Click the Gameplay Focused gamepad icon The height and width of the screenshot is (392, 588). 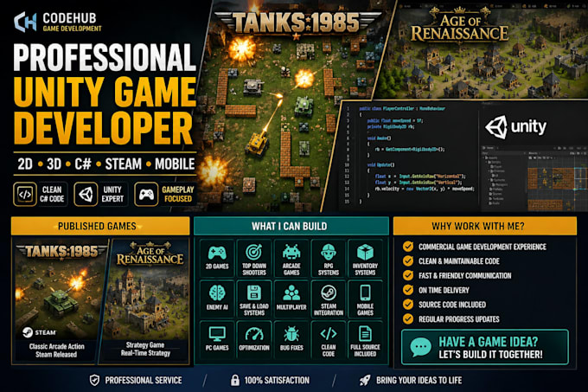[x=146, y=195]
